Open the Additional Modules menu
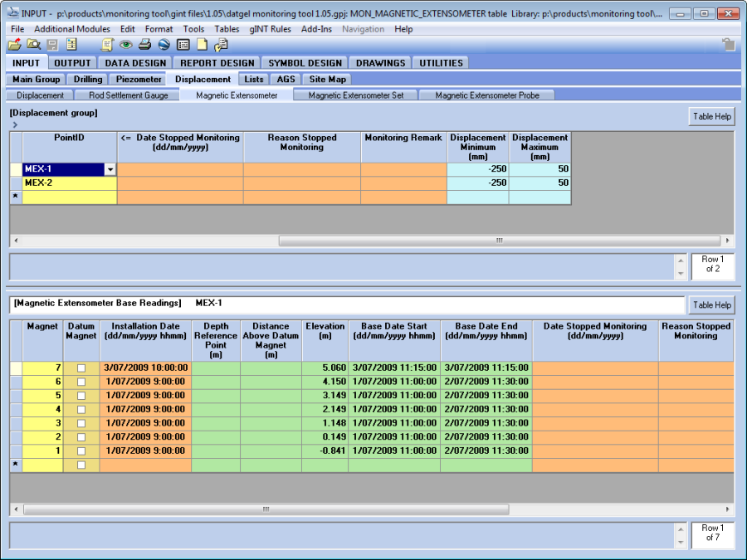747x560 pixels. 71,29
